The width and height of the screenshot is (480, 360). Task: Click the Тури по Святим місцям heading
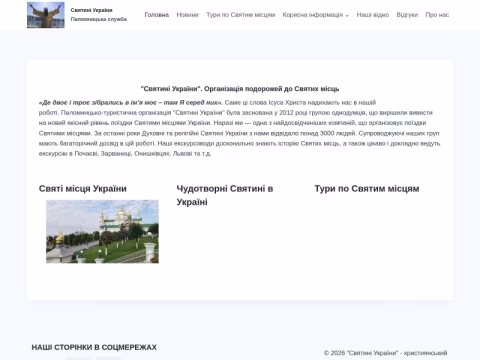tap(367, 189)
